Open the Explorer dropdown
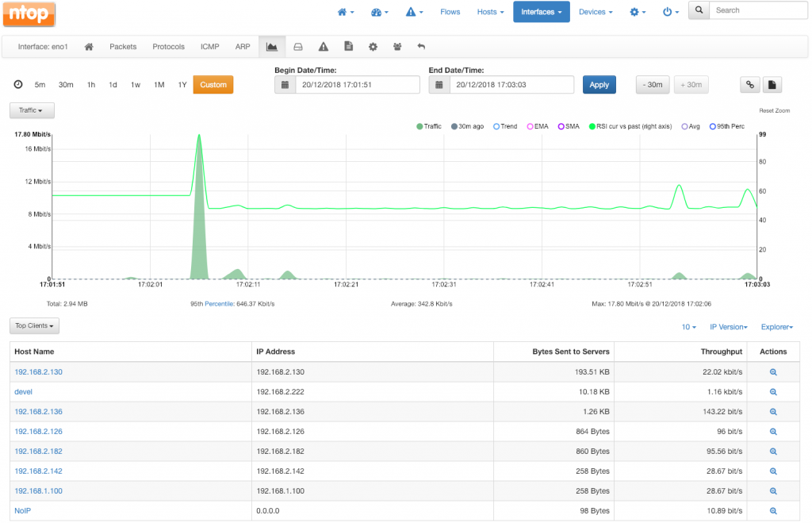 pos(777,327)
